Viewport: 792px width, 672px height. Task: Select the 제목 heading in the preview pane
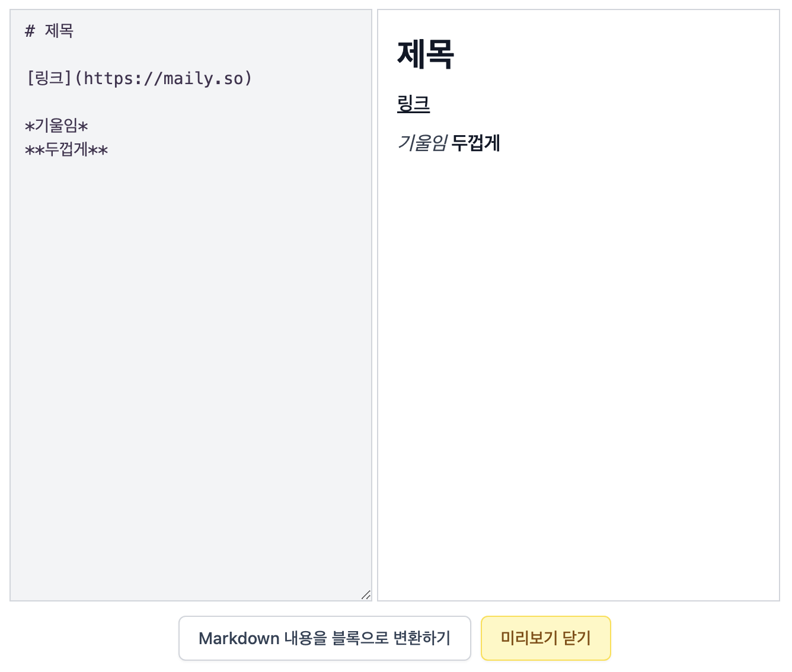424,54
